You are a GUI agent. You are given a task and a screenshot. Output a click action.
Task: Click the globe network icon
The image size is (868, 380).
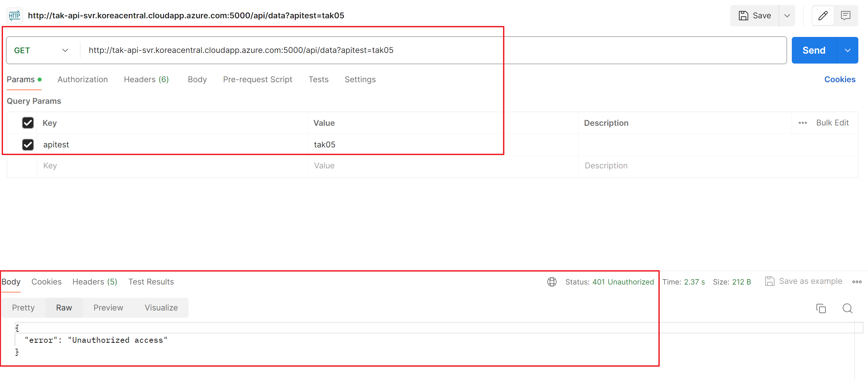click(x=552, y=282)
